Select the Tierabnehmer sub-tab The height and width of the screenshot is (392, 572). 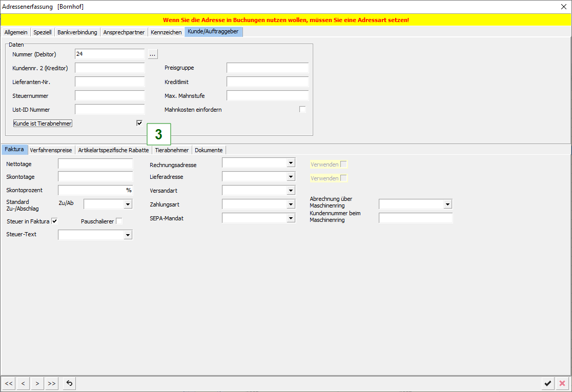point(172,150)
